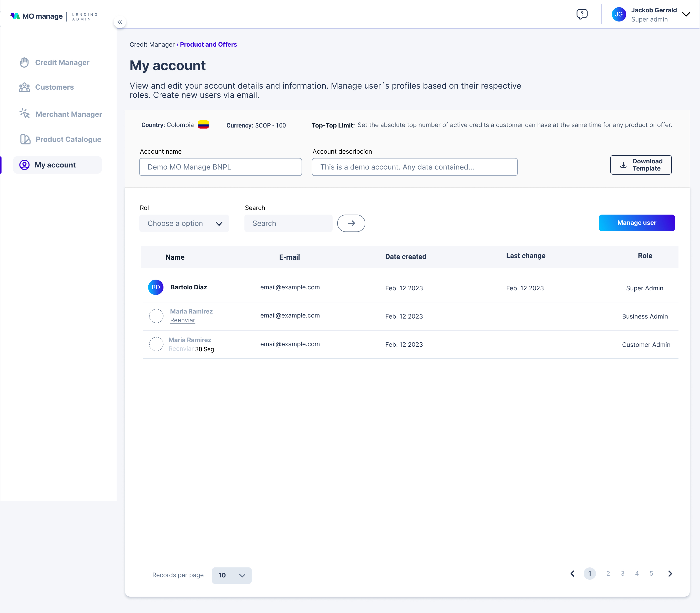Screen dimensions: 700x613
Task: Go to next page arrow
Action: (x=670, y=574)
